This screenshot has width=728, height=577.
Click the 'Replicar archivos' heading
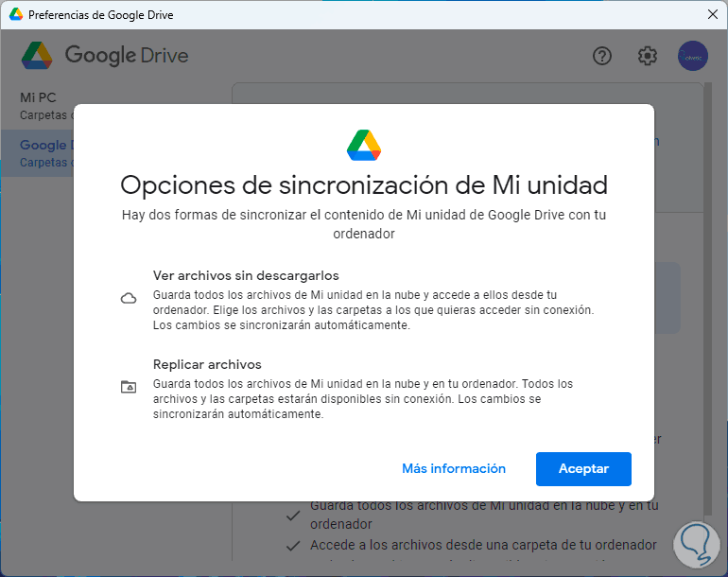pyautogui.click(x=207, y=364)
